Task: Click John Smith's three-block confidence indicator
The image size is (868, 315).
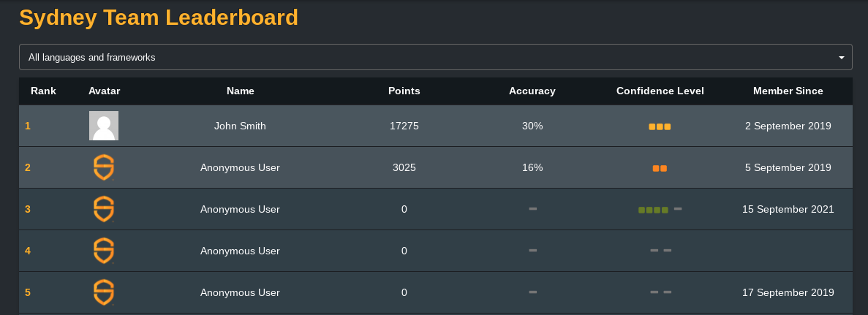Action: click(660, 126)
